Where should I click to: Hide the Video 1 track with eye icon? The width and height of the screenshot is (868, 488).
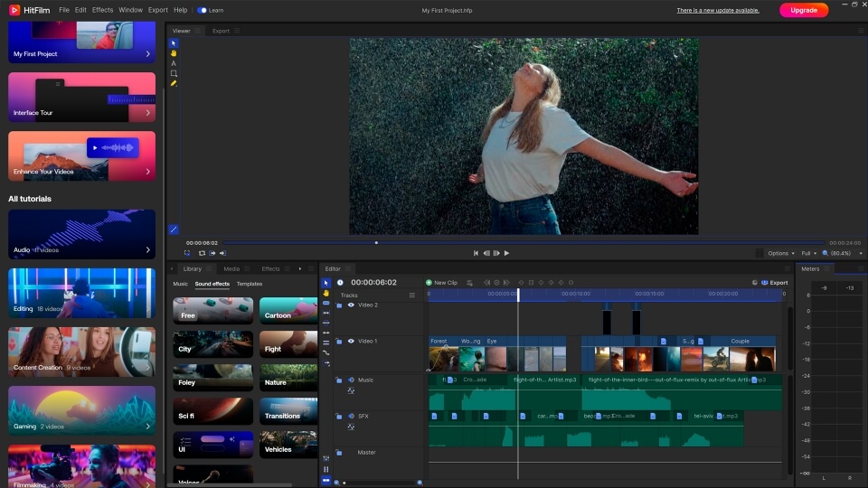(351, 342)
